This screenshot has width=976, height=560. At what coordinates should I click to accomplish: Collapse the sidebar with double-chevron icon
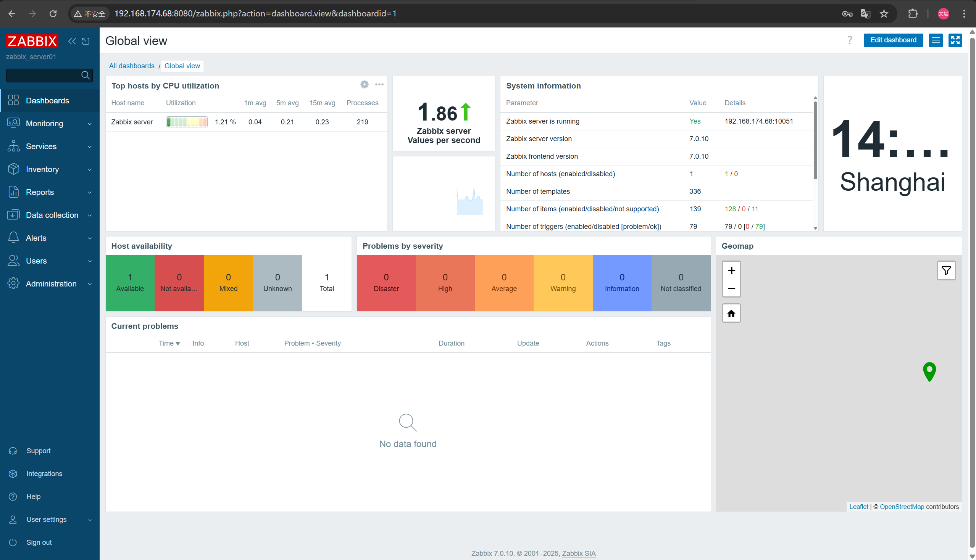[x=72, y=41]
